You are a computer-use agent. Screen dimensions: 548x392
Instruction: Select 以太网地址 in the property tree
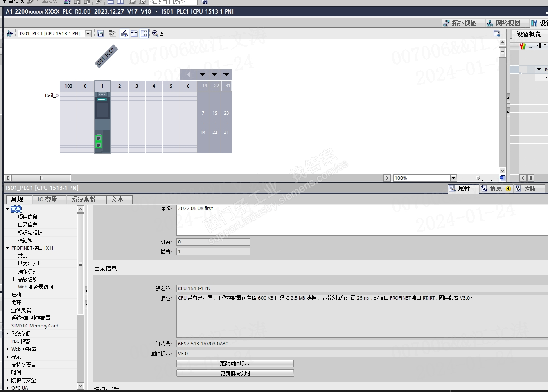pos(30,264)
